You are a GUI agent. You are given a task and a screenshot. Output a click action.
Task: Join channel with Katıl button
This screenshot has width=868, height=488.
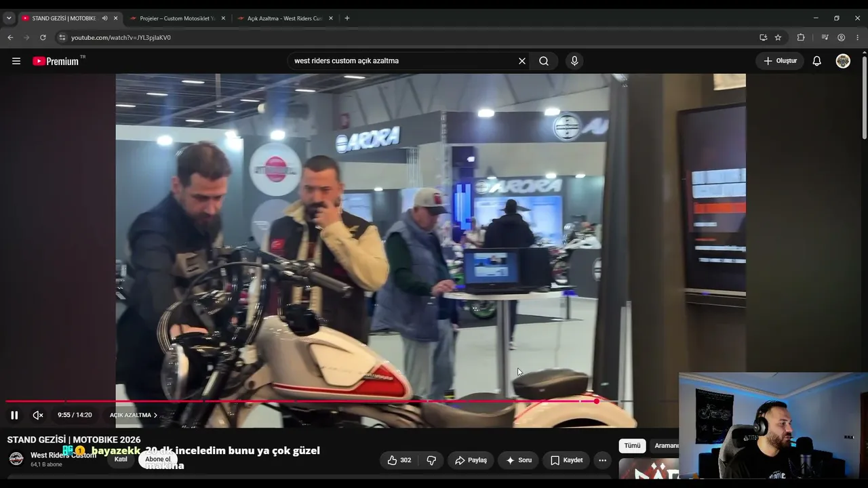click(x=121, y=460)
